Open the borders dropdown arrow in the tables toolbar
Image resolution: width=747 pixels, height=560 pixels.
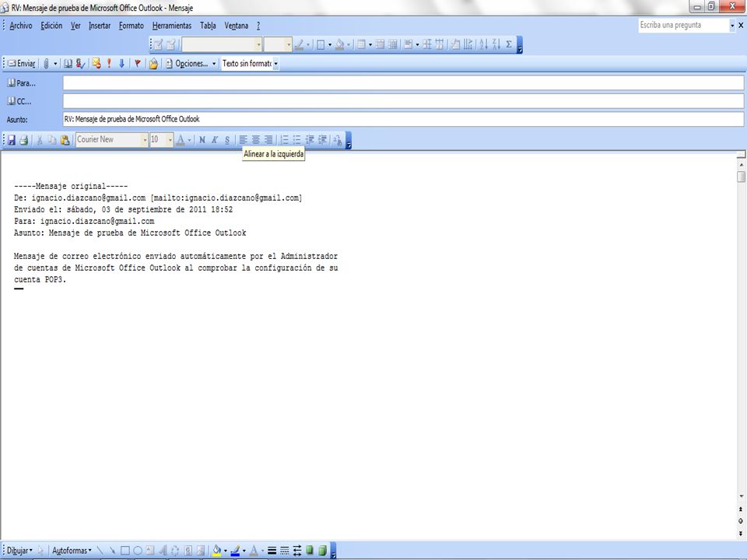pos(330,44)
